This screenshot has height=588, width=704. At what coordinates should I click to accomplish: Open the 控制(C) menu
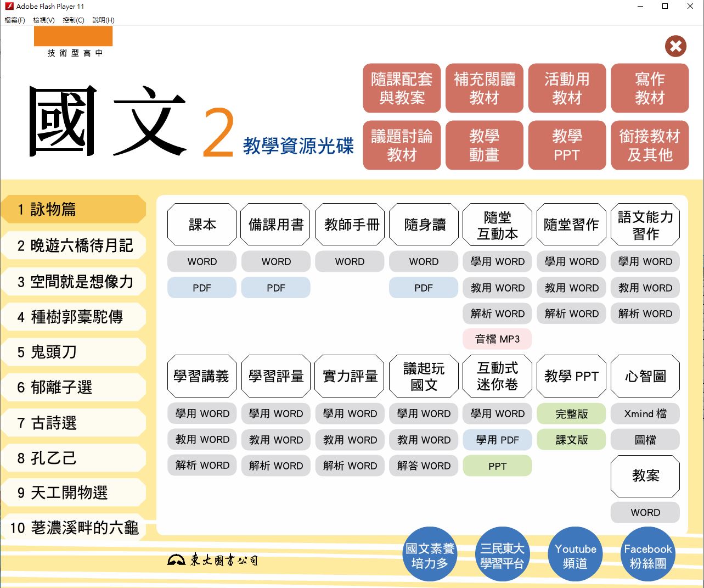pyautogui.click(x=73, y=20)
